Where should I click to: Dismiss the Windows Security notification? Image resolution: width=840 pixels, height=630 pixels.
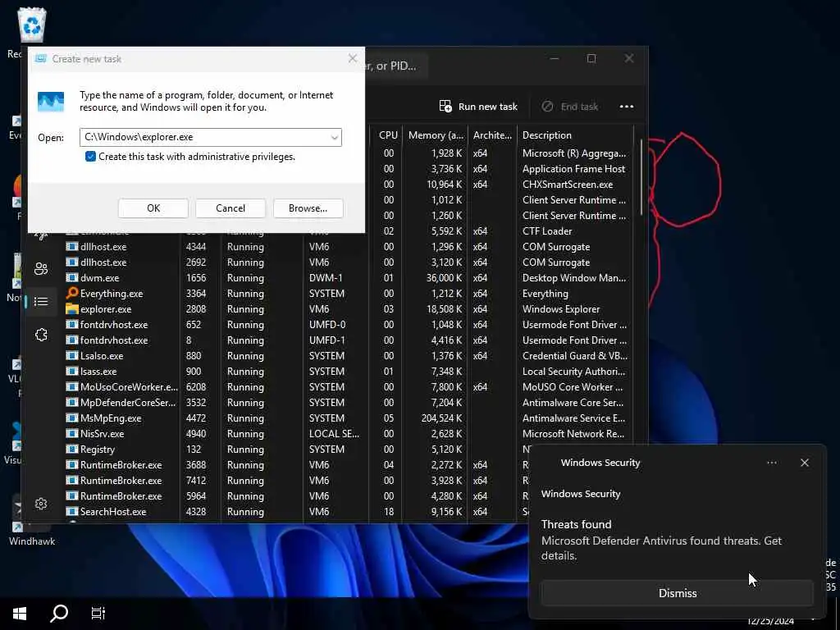[x=677, y=593]
